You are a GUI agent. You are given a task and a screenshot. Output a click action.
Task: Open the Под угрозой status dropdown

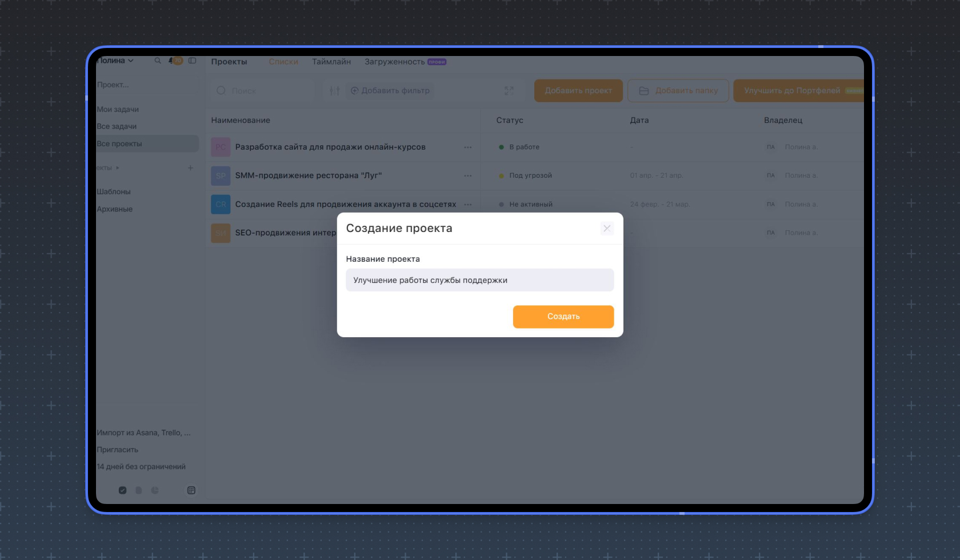(x=525, y=175)
